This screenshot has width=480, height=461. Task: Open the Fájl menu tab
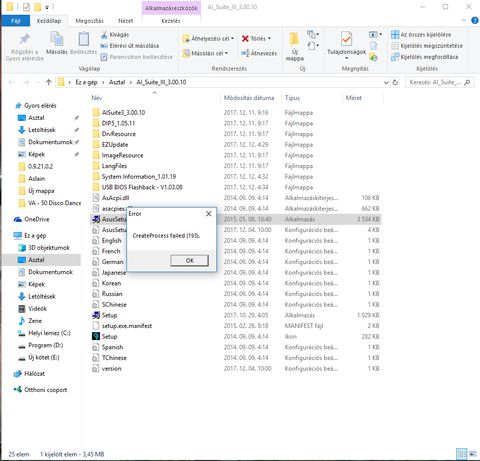[16, 21]
